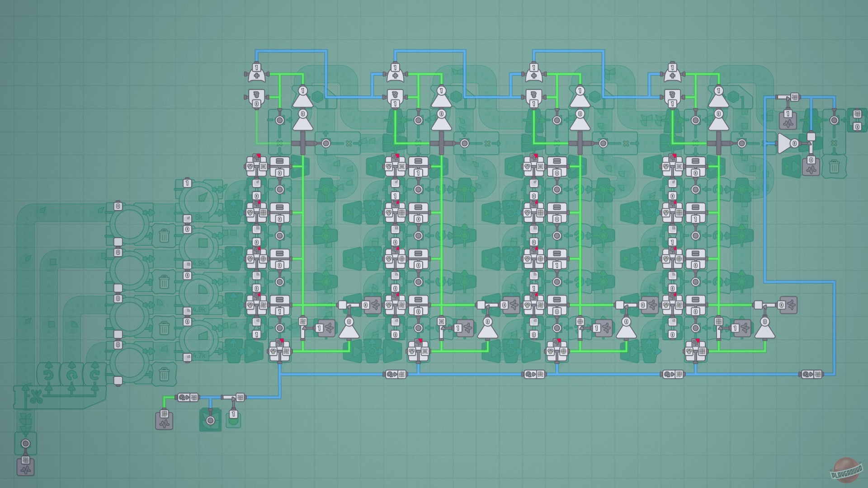This screenshot has width=868, height=488.
Task: Click the rightmost component on the bottom blue wire
Action: click(x=811, y=374)
